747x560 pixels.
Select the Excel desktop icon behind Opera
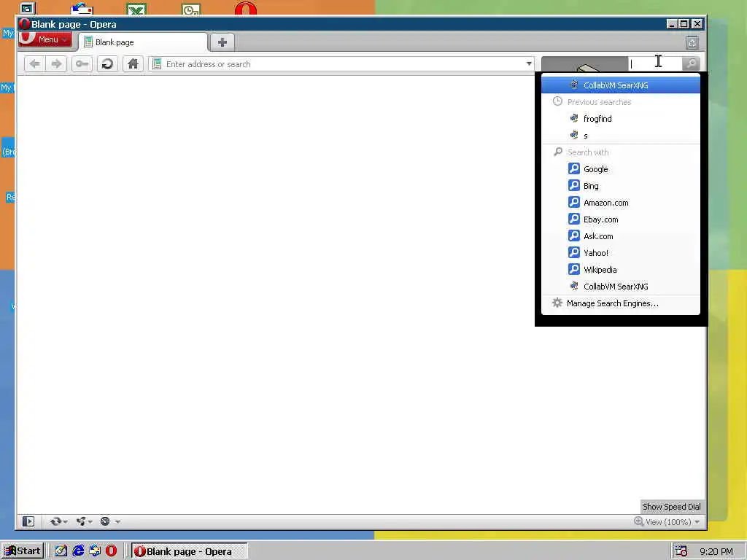coord(136,9)
